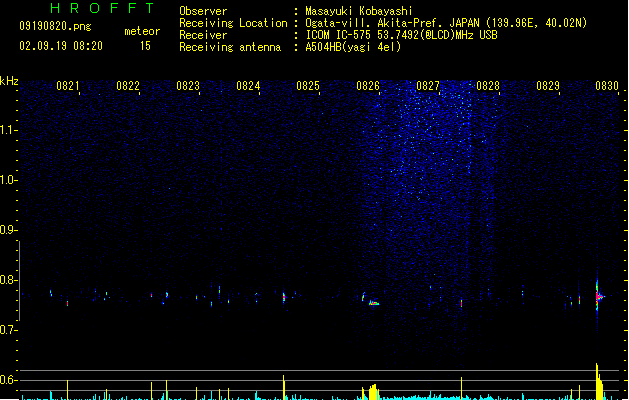Click the Receiver label
This screenshot has height=400, width=629.
[203, 35]
